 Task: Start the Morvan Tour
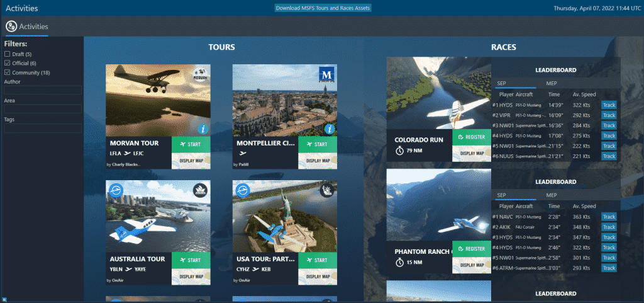click(191, 144)
